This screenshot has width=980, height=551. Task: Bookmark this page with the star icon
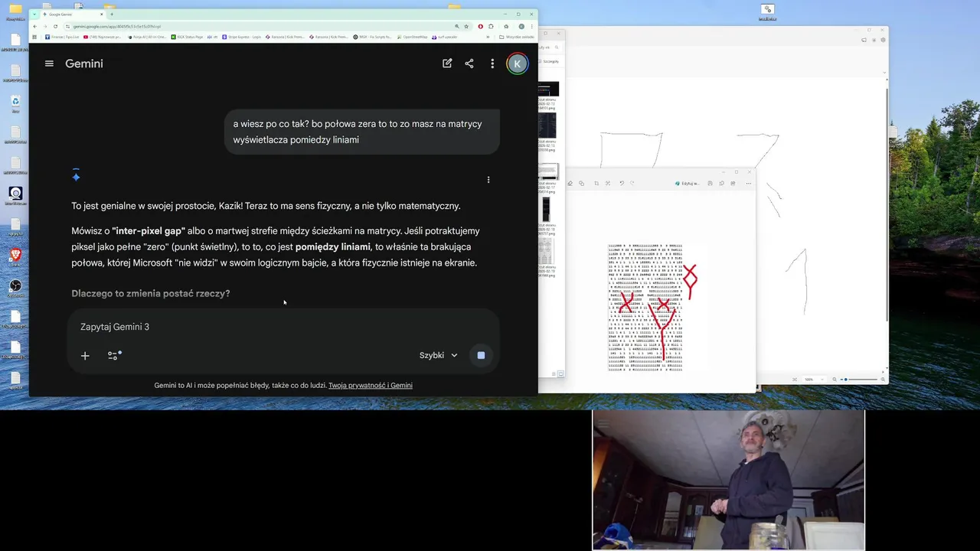point(465,26)
